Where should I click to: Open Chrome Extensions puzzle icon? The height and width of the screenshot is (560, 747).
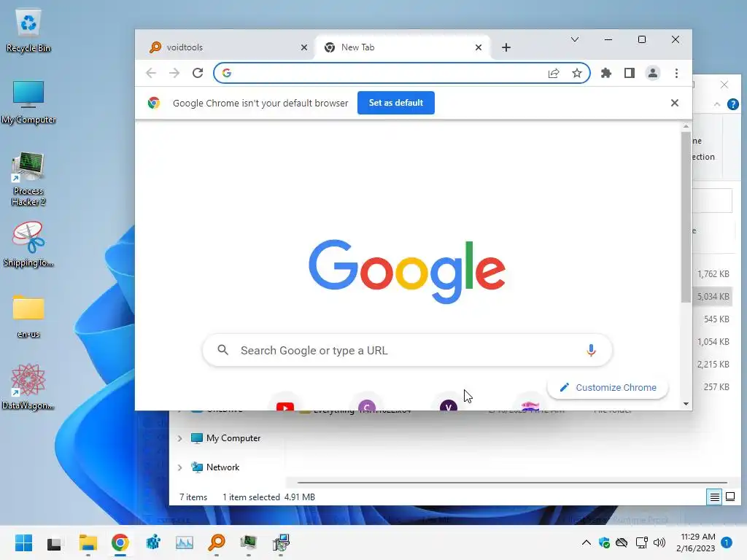[606, 73]
